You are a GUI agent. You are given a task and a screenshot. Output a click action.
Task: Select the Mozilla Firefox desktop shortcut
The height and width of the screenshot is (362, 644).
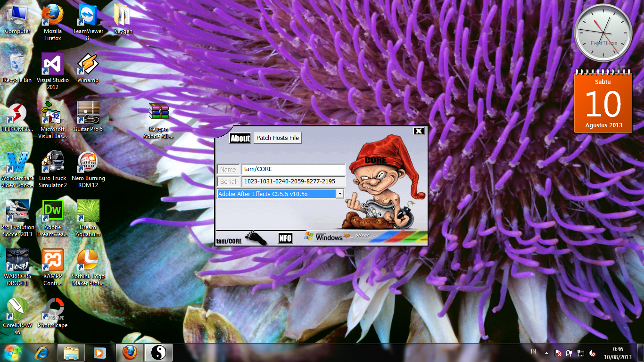(x=53, y=23)
